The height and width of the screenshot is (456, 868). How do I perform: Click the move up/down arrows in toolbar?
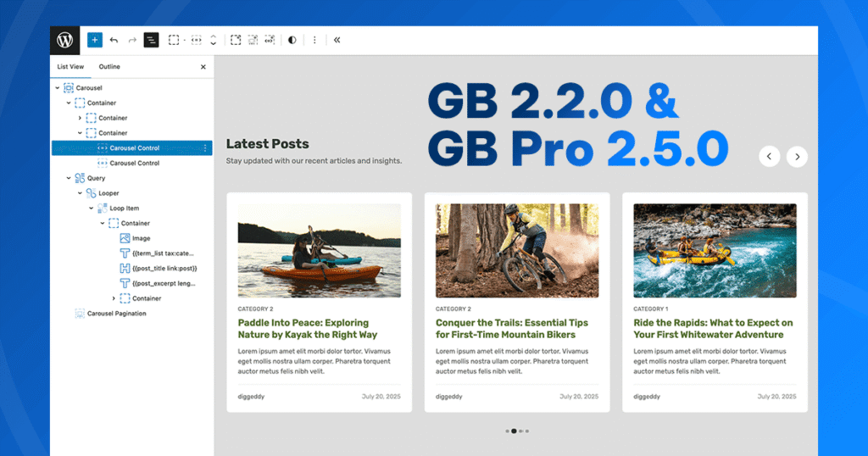213,40
